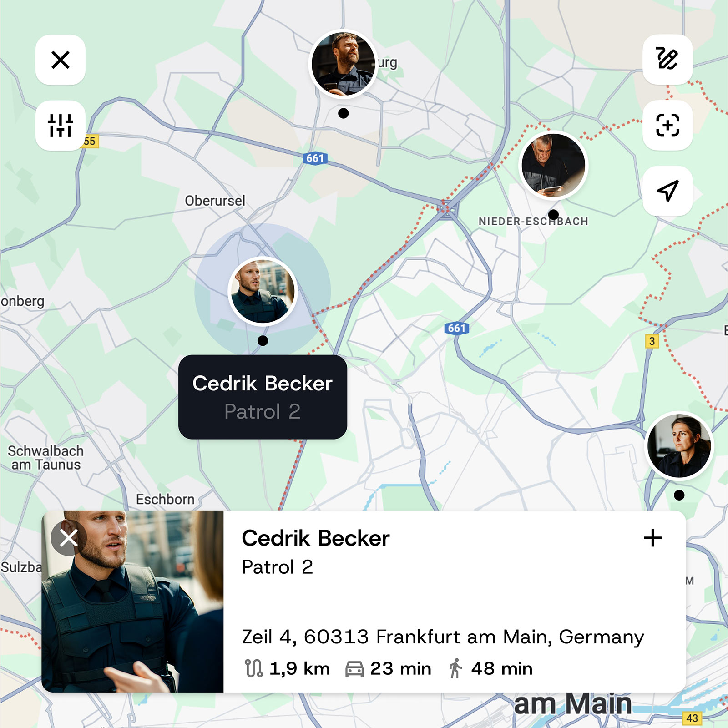728x728 pixels.
Task: Select the walking time 48 min
Action: (x=490, y=668)
